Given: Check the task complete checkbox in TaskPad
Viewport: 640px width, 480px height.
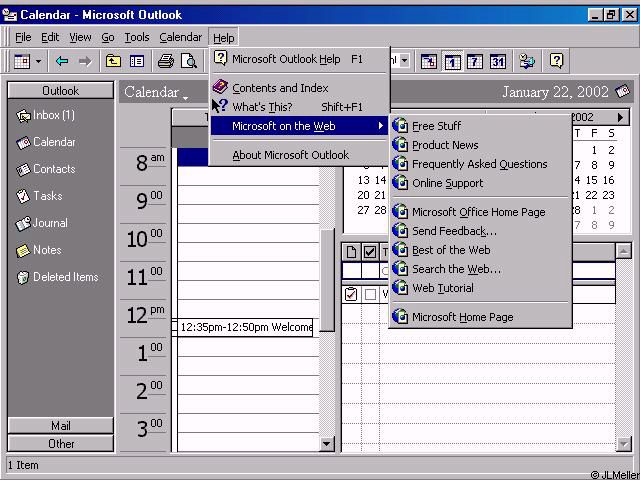Looking at the screenshot, I should 370,294.
